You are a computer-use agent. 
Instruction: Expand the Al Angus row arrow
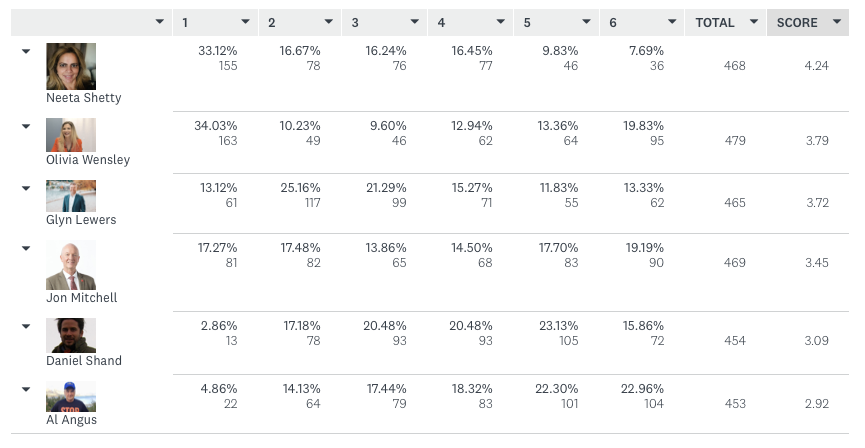(26, 389)
